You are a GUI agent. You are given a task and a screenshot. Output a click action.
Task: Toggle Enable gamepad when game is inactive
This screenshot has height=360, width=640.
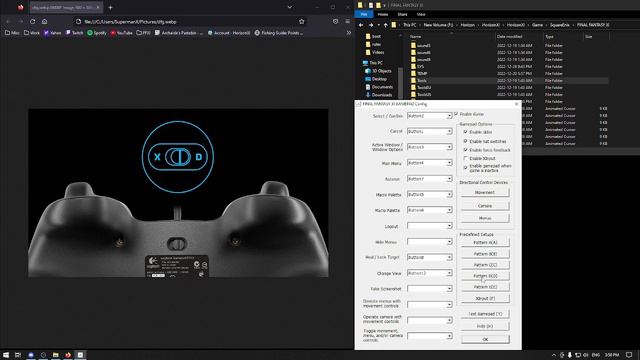[x=465, y=168]
